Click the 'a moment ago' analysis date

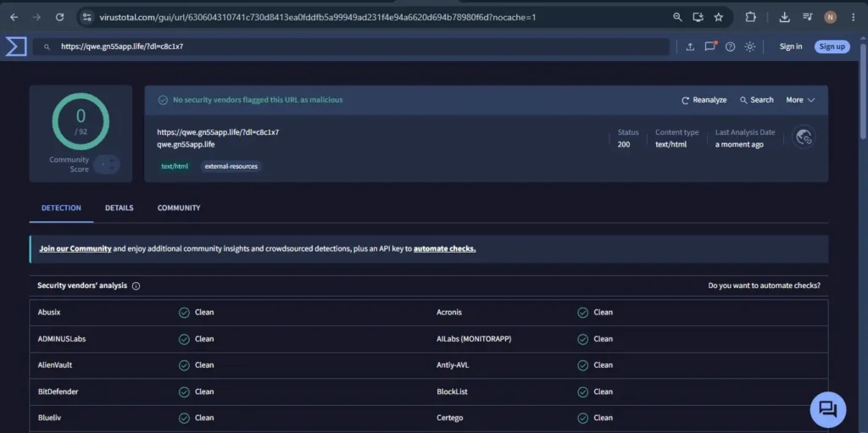point(739,145)
